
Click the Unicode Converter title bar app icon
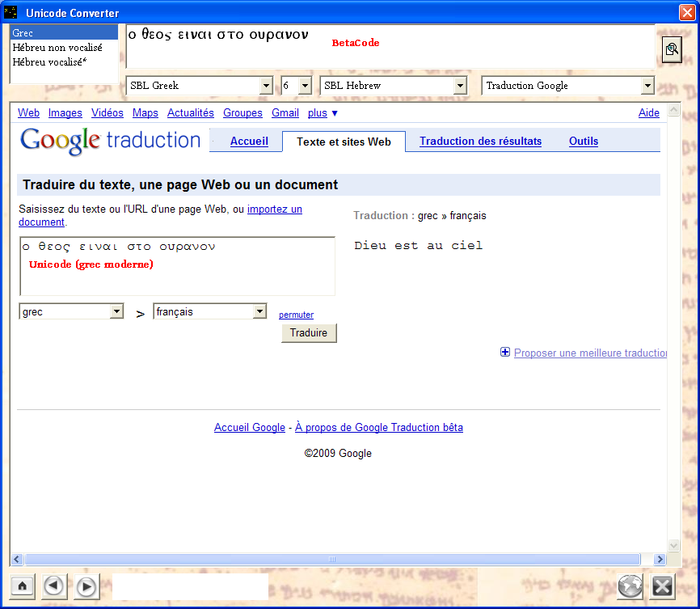point(11,12)
